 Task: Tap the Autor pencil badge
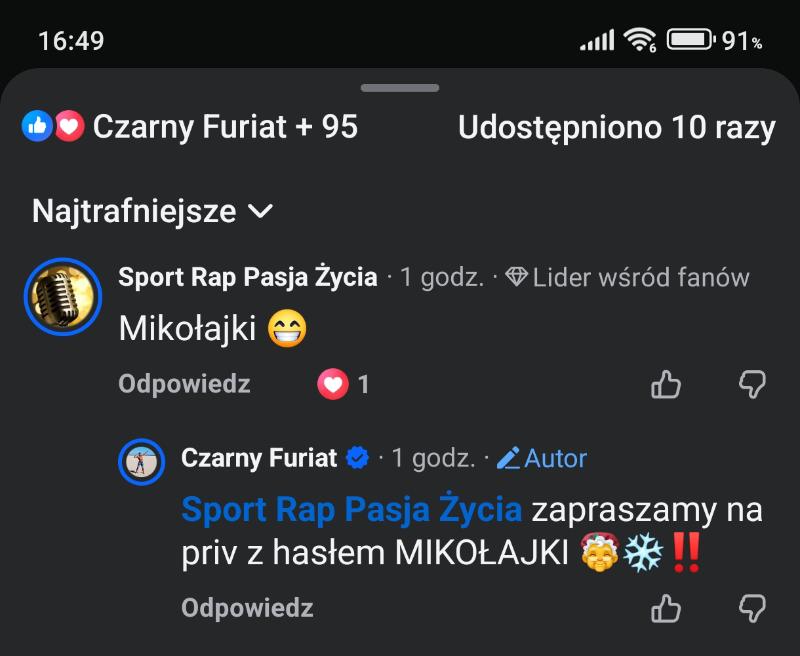pyautogui.click(x=509, y=459)
